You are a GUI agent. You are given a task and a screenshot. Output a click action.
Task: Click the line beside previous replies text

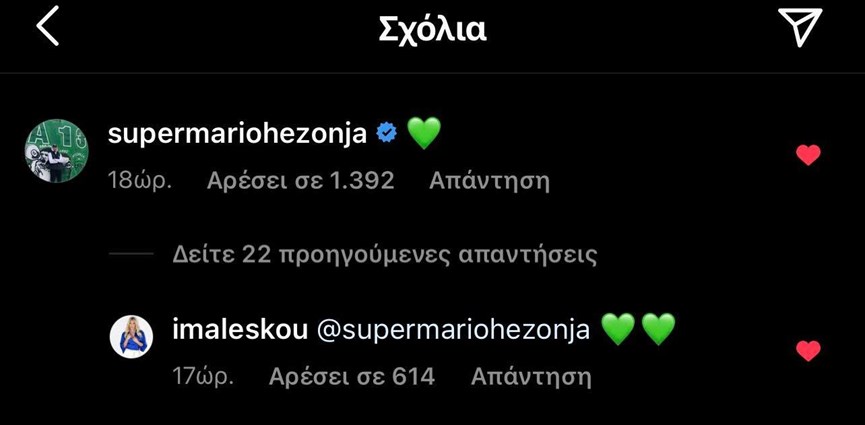pos(131,254)
